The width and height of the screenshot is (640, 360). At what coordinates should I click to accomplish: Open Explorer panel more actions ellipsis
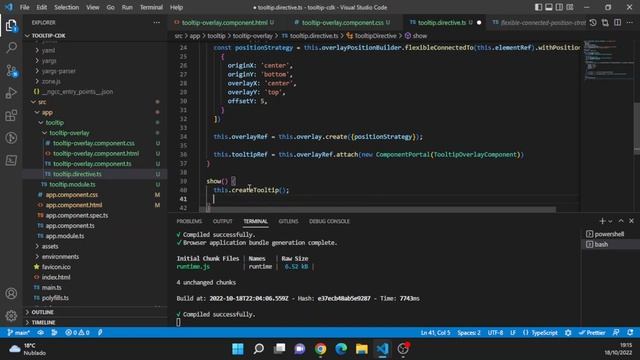(x=157, y=22)
